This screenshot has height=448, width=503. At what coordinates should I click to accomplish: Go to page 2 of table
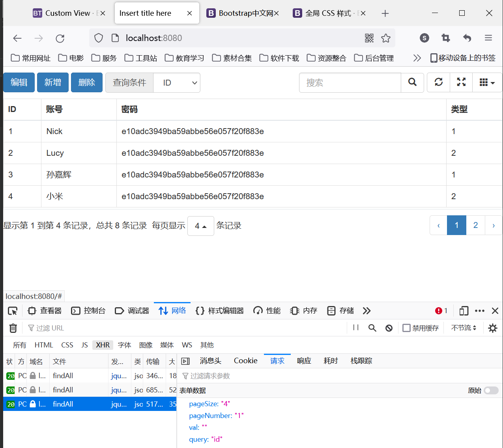pyautogui.click(x=475, y=225)
